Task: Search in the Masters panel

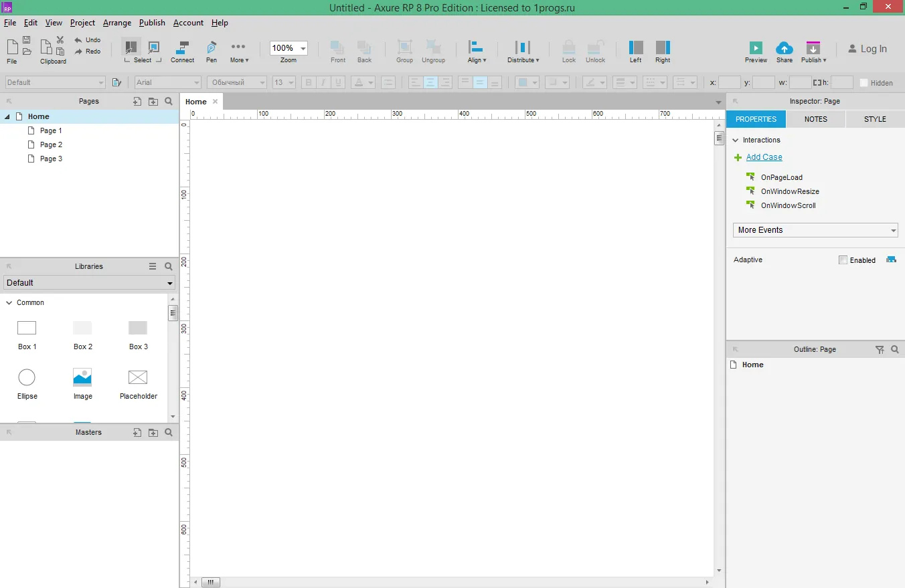Action: (x=169, y=433)
